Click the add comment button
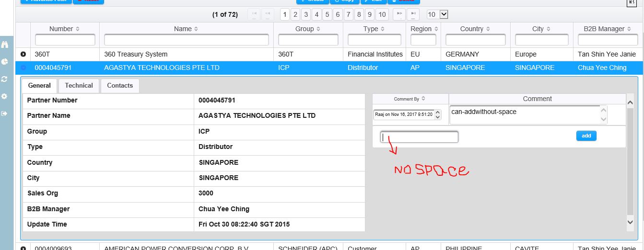 tap(586, 136)
